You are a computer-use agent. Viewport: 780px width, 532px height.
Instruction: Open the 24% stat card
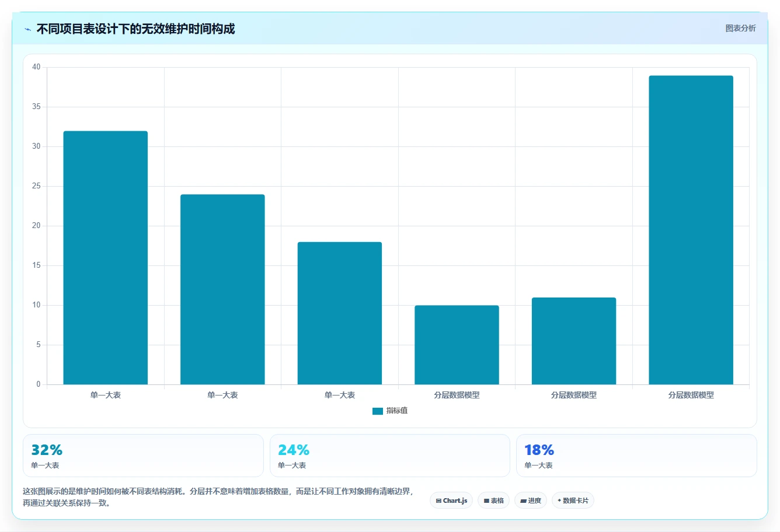pyautogui.click(x=390, y=456)
